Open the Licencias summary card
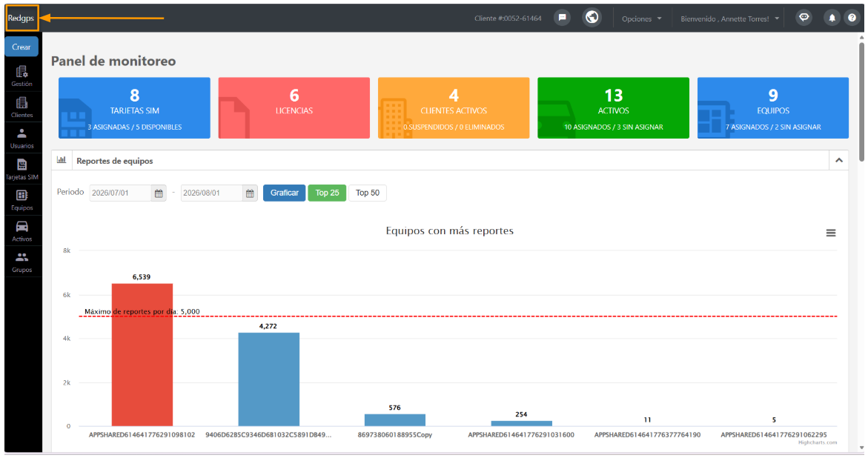 coord(294,108)
